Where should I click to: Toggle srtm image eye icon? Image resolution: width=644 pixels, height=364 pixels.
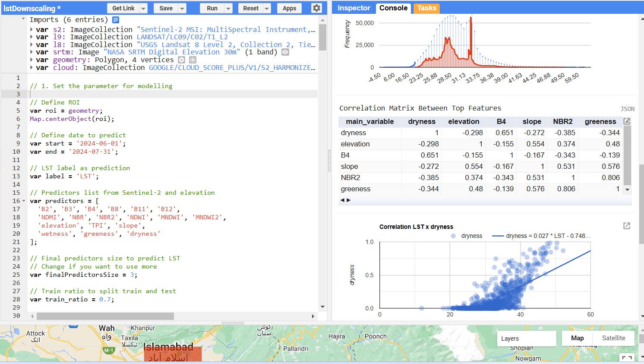(285, 52)
